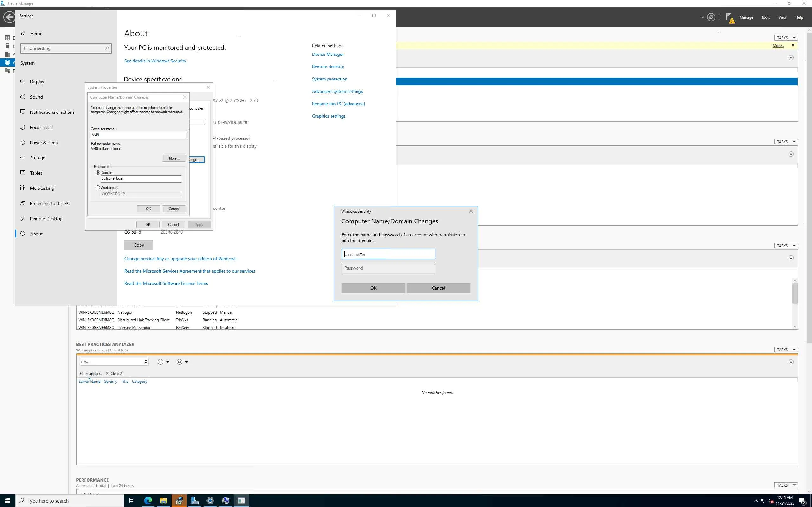Click the Task View taskbar icon
This screenshot has height=507, width=812.
[x=132, y=501]
